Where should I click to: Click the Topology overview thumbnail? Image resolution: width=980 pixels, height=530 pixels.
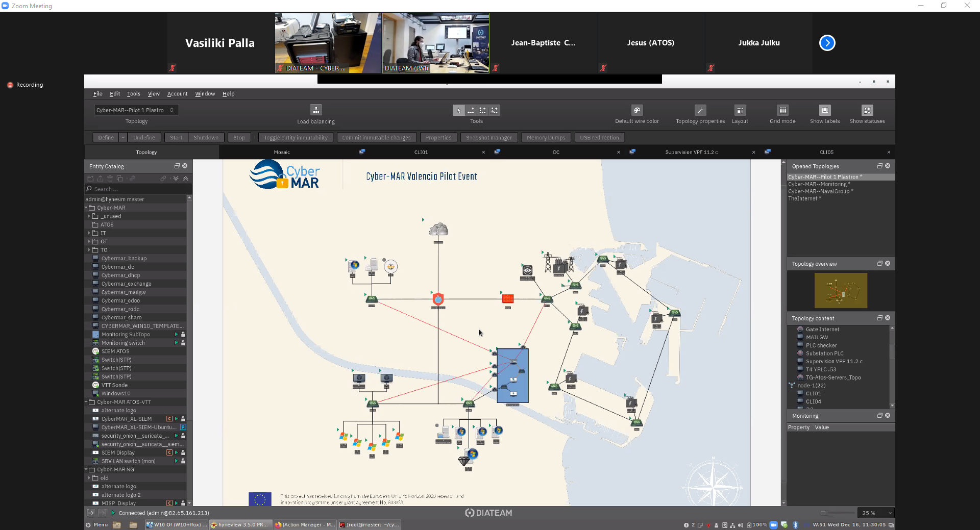841,290
